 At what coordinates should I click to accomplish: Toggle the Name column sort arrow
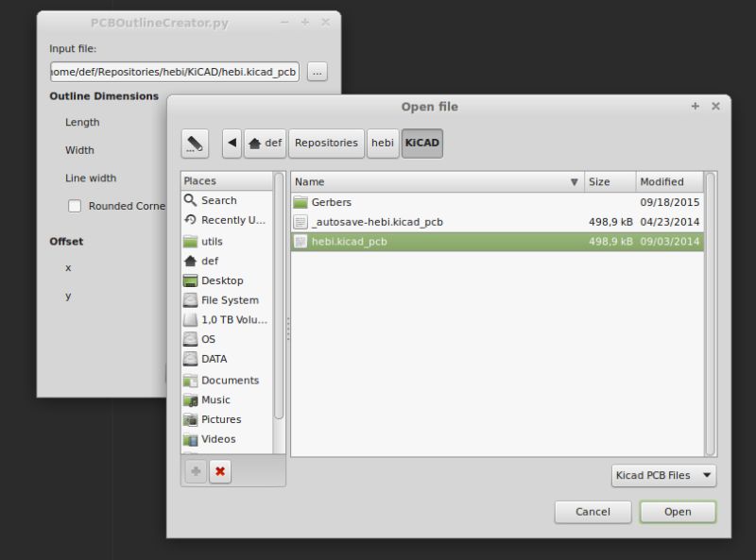574,181
